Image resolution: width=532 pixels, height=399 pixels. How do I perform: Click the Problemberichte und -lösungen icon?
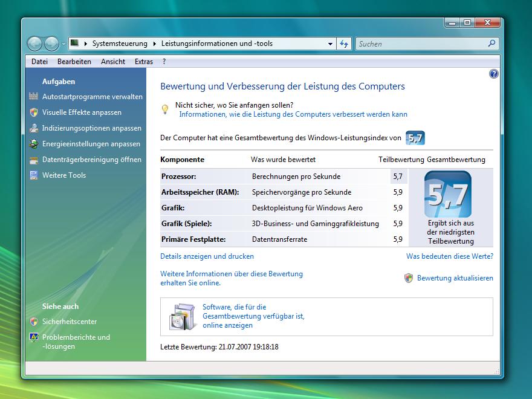coord(34,337)
